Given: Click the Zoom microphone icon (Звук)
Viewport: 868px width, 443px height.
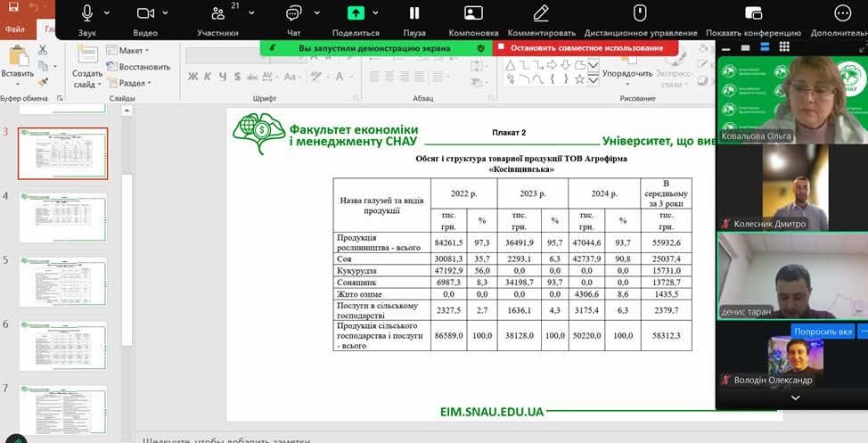Looking at the screenshot, I should [x=87, y=13].
